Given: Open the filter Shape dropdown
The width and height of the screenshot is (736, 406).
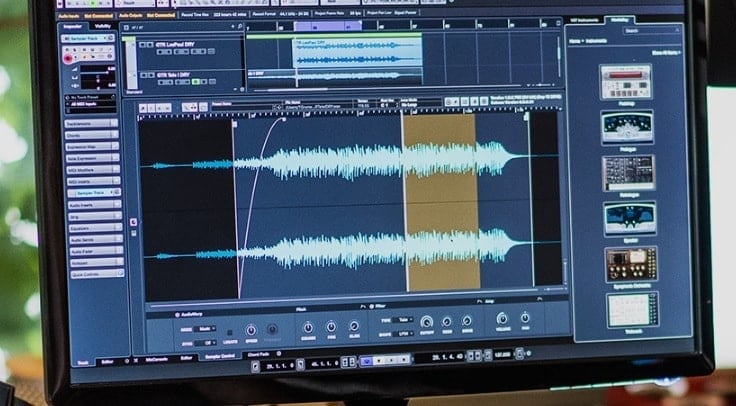Looking at the screenshot, I should (403, 334).
